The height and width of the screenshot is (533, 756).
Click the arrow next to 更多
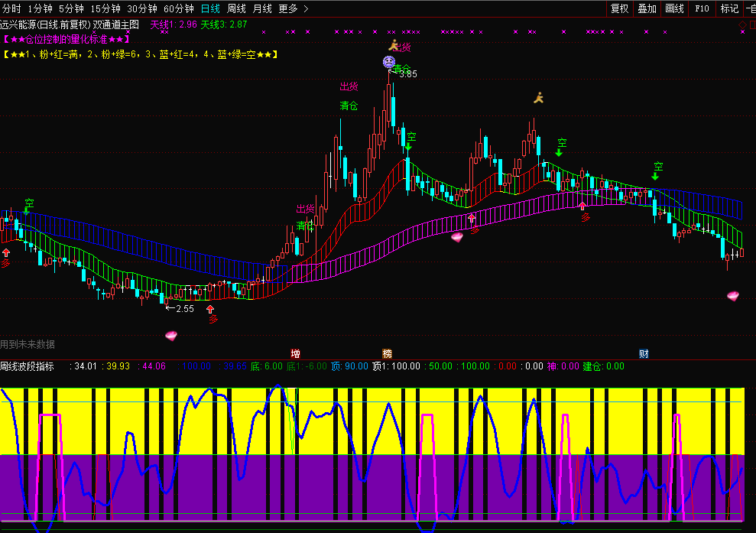306,8
